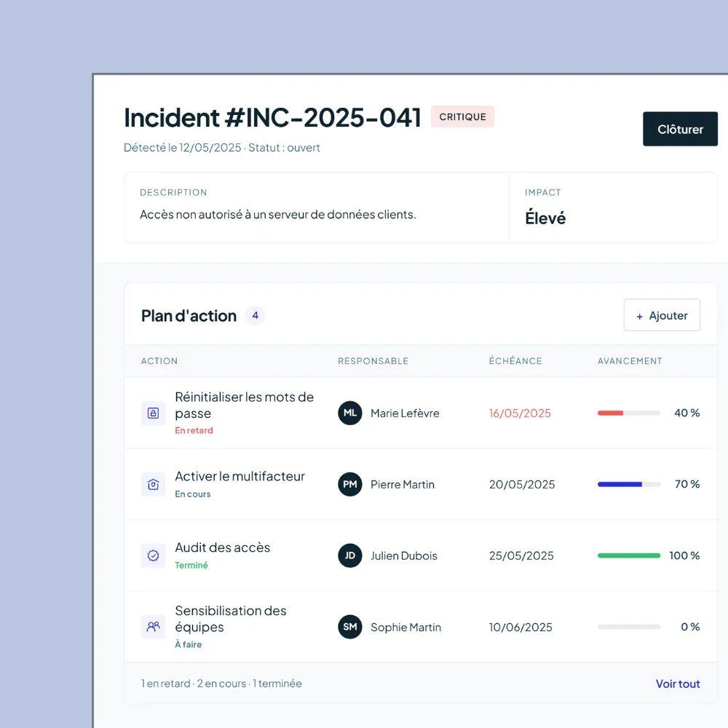Click the À faire status label

point(188,644)
